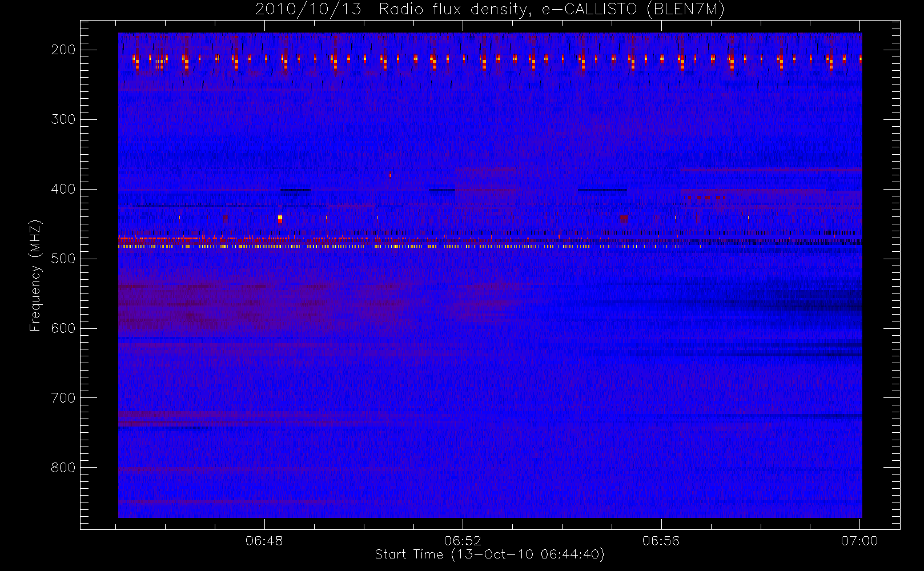Click the 06:56 time tick label
The height and width of the screenshot is (571, 924).
click(x=661, y=541)
